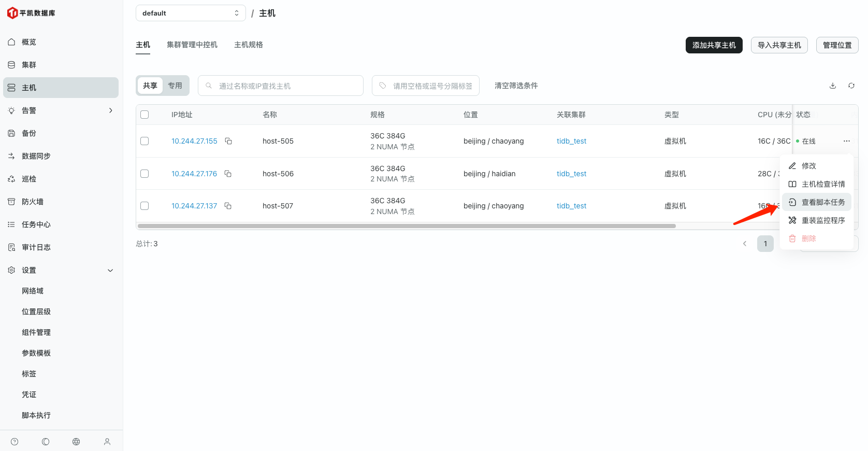Image resolution: width=868 pixels, height=451 pixels.
Task: Open the language globe icon
Action: point(76,442)
